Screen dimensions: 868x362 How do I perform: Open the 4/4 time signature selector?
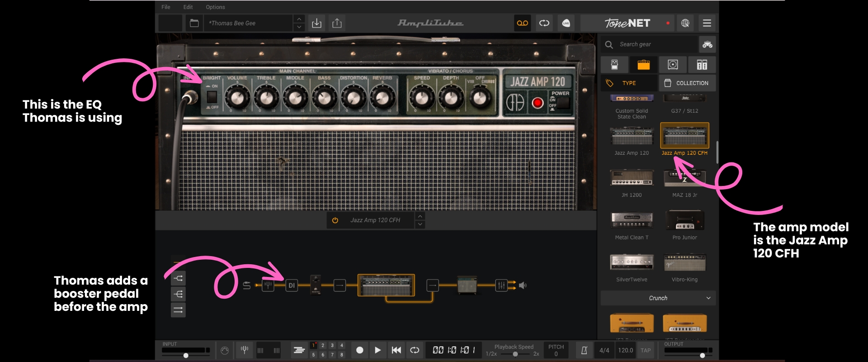point(604,350)
